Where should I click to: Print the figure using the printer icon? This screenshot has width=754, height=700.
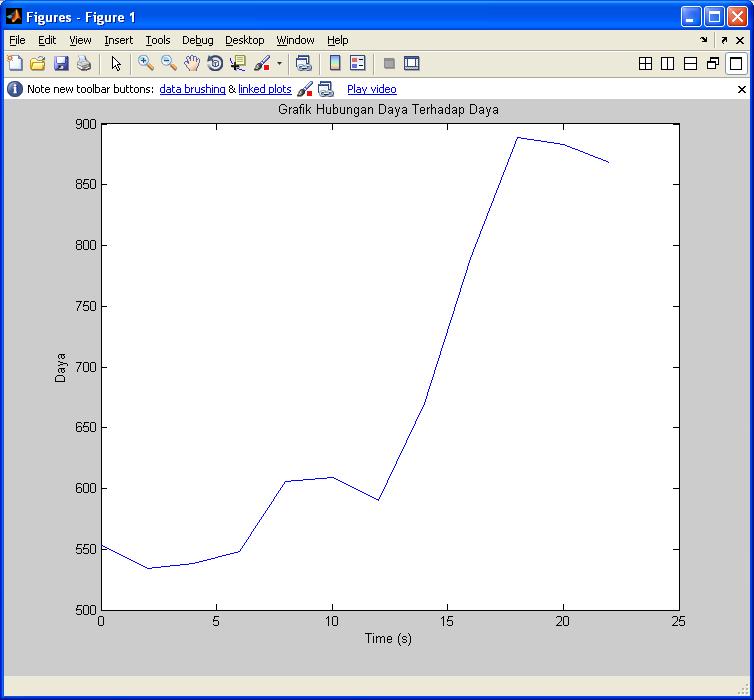point(84,64)
